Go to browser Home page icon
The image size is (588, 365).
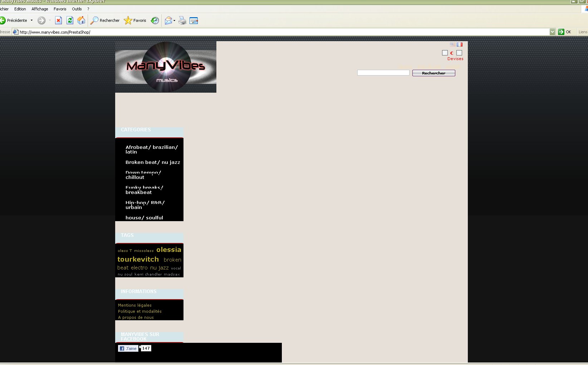(82, 21)
